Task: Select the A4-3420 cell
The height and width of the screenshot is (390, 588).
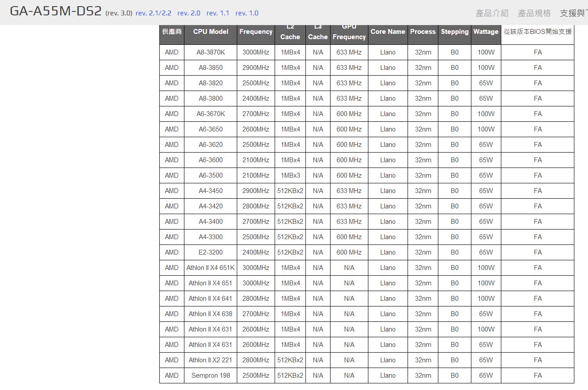Action: coord(211,206)
